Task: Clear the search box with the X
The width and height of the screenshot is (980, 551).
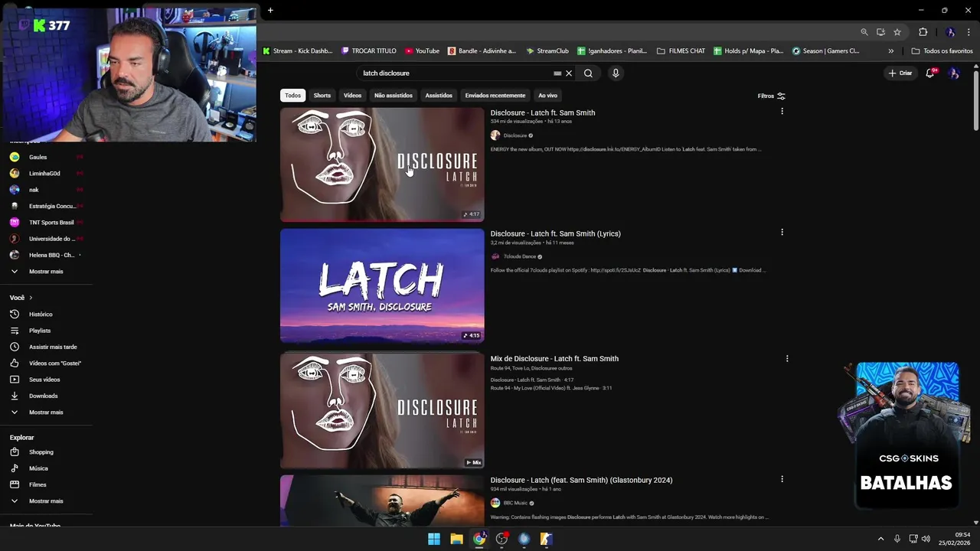Action: click(569, 73)
